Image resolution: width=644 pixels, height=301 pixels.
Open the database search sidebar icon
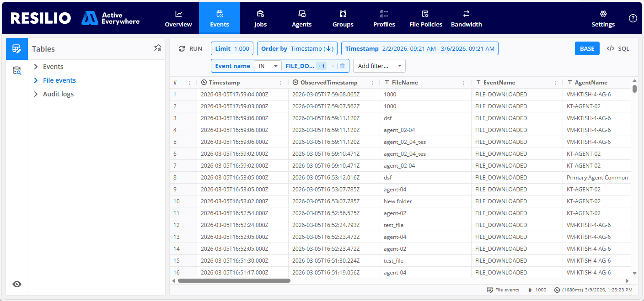[x=17, y=71]
